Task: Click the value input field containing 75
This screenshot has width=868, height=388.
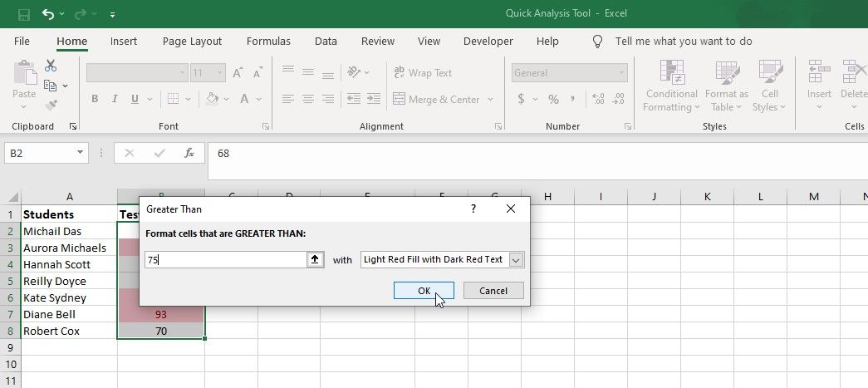Action: point(224,260)
